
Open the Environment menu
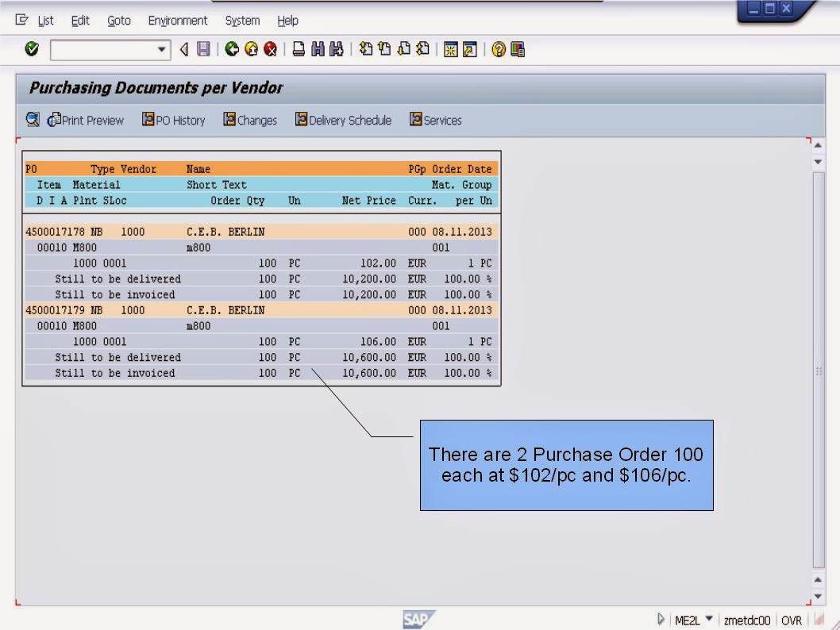tap(178, 21)
